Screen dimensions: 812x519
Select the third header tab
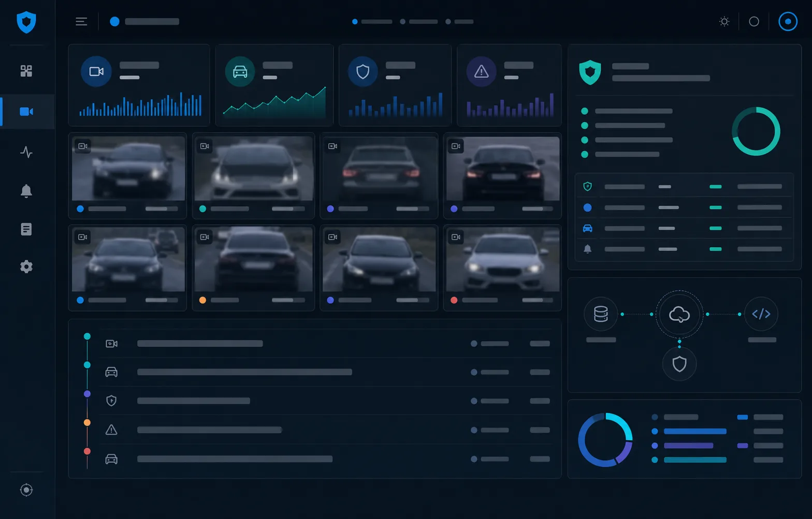(460, 22)
